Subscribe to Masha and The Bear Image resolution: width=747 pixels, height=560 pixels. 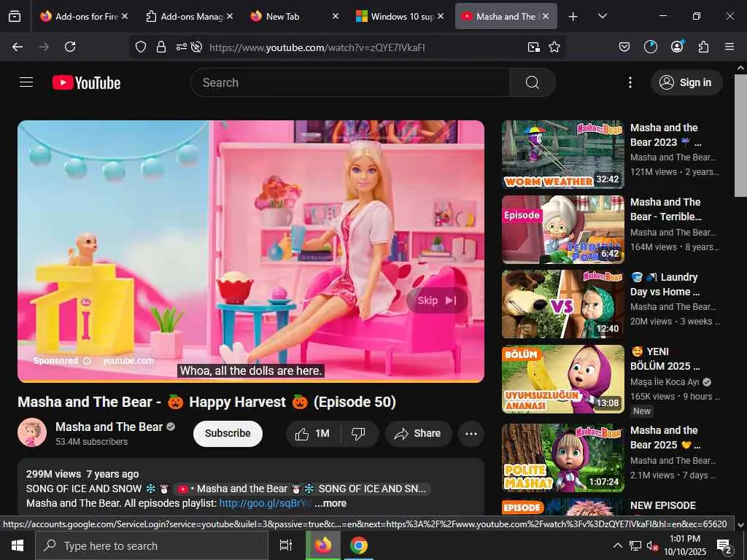228,433
